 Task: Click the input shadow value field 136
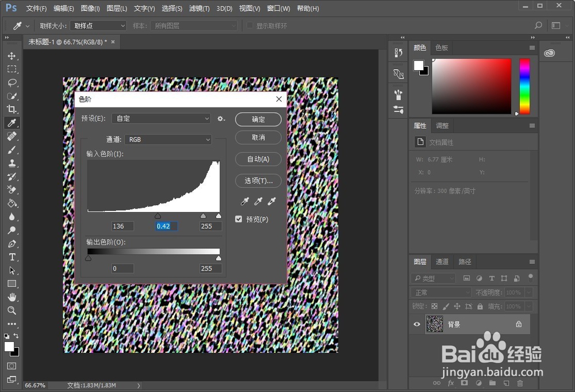coord(122,226)
